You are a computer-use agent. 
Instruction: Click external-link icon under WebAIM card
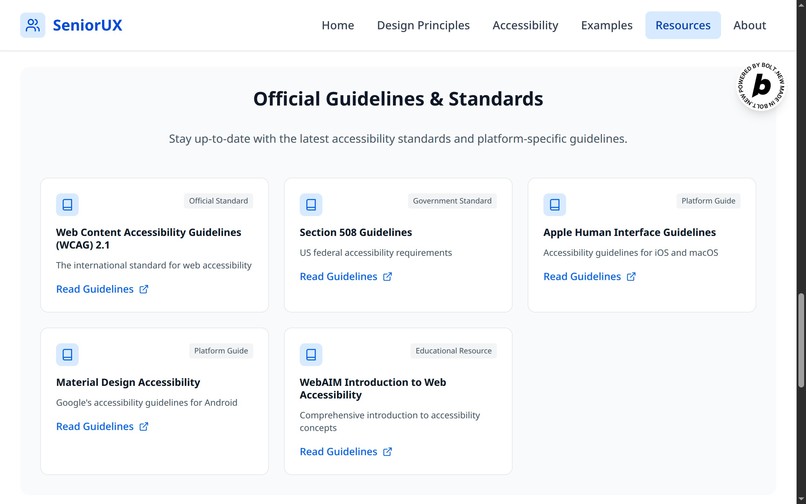[388, 452]
